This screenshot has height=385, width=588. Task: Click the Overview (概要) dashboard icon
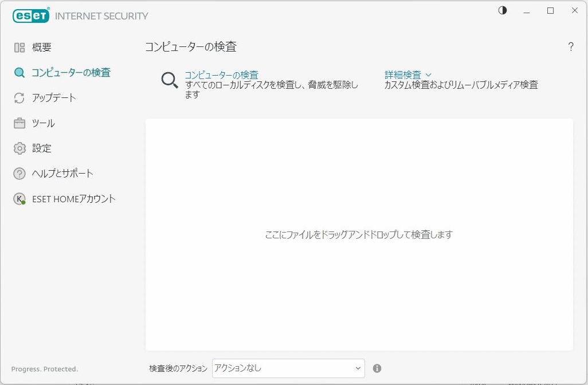pos(19,48)
